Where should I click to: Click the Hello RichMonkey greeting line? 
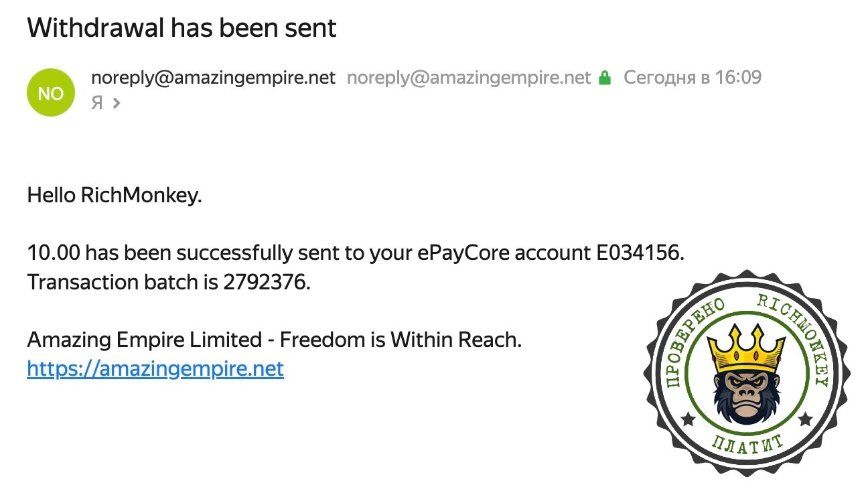[x=115, y=196]
